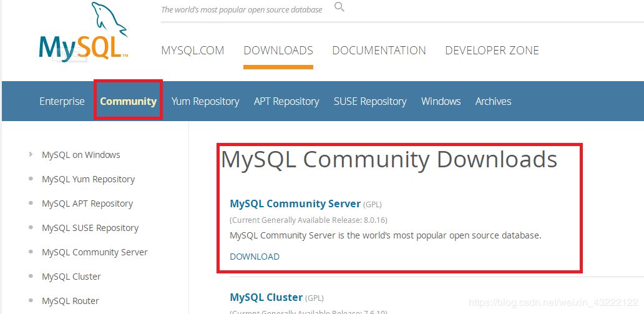Click DOWNLOAD under Community Server

255,257
